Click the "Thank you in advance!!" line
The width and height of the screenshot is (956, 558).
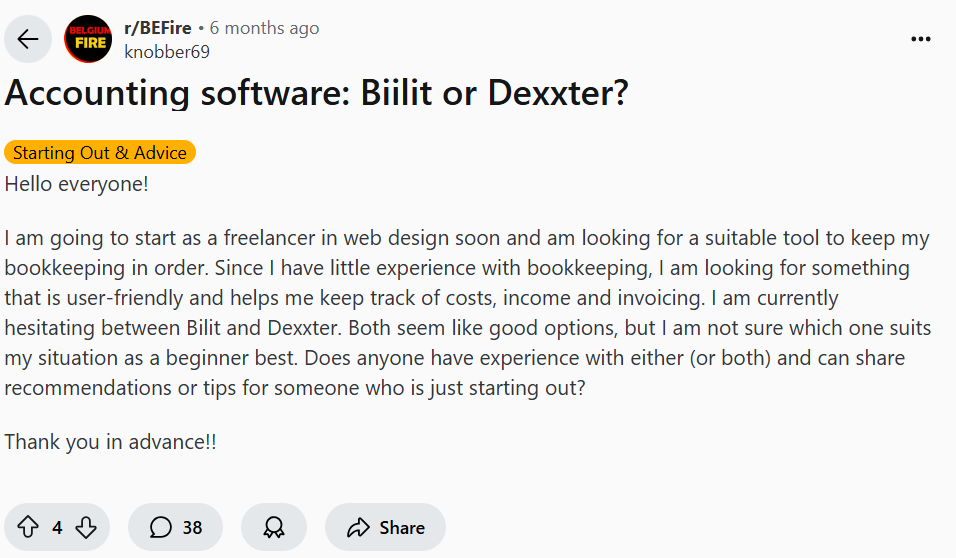click(110, 441)
